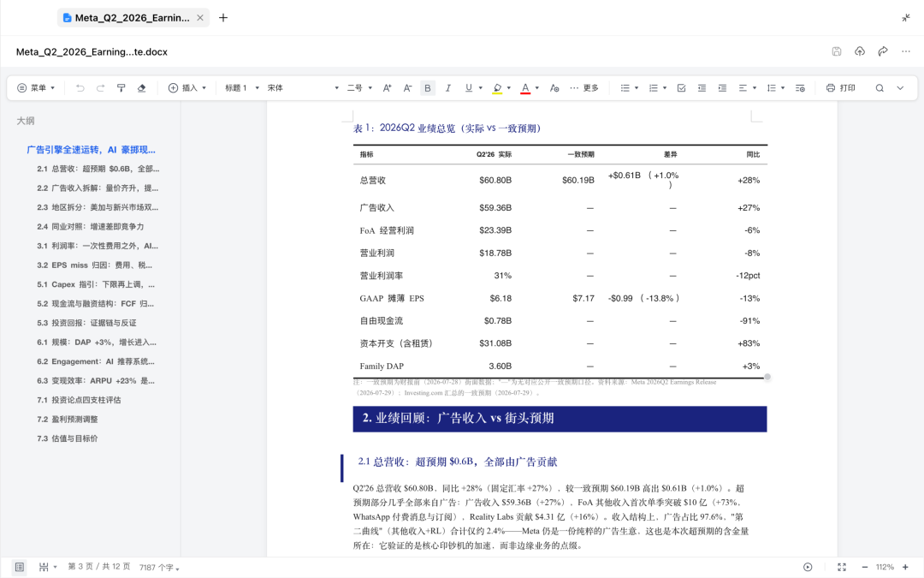
Task: Clear formatting with the eraser icon
Action: point(141,88)
